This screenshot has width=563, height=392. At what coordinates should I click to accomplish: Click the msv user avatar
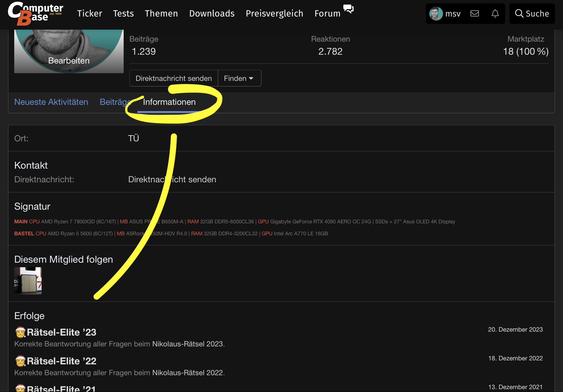pyautogui.click(x=436, y=13)
